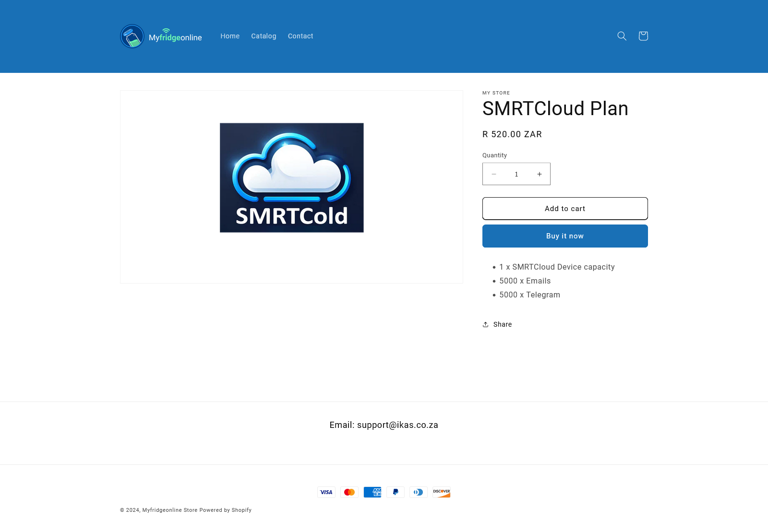Click the SMRTCloud Plan product title
This screenshot has height=532, width=768.
pyautogui.click(x=555, y=108)
